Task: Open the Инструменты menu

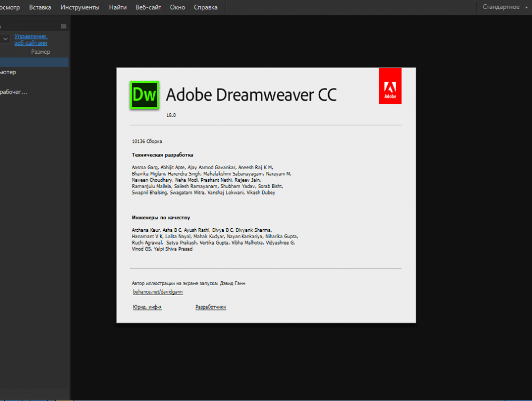Action: point(80,7)
